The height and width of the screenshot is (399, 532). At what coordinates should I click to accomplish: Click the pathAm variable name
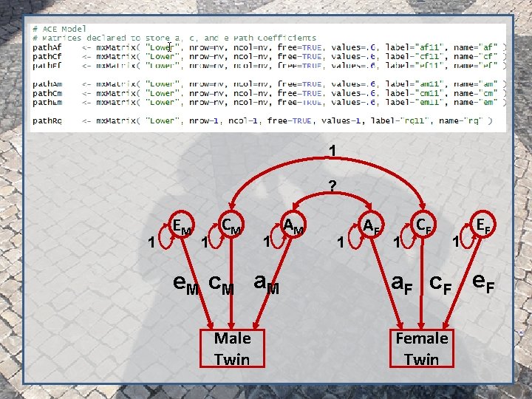point(47,84)
